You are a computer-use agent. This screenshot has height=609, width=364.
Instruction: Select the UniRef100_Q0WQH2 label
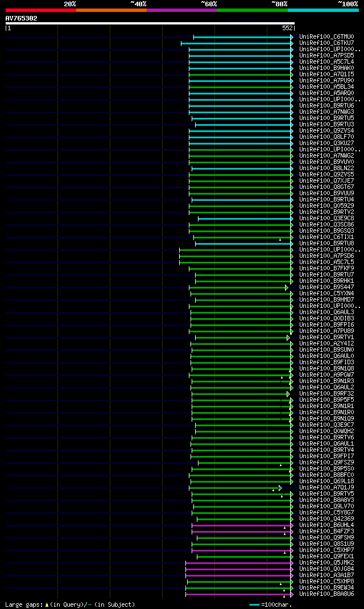tap(326, 431)
